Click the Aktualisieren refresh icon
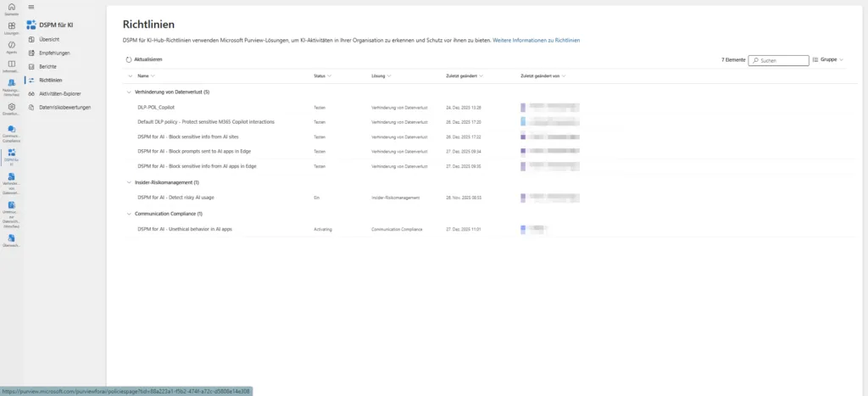The width and height of the screenshot is (868, 396). (x=129, y=59)
